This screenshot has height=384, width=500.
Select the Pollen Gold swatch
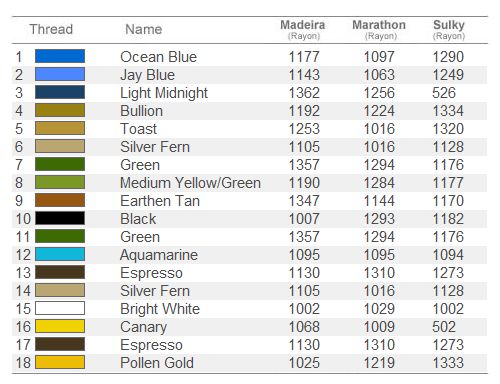(x=60, y=362)
